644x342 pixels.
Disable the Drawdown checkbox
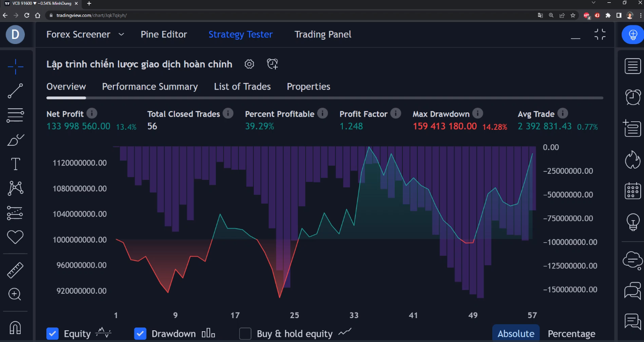pyautogui.click(x=140, y=334)
